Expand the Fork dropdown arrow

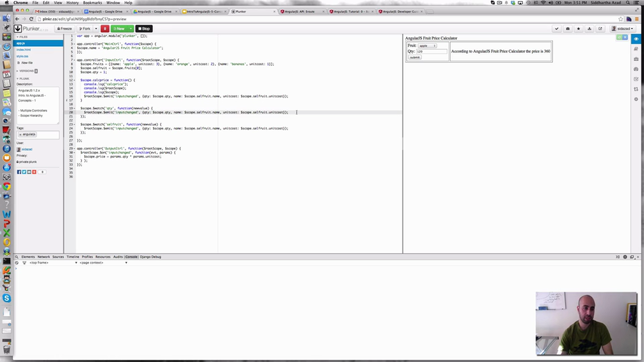pyautogui.click(x=96, y=29)
